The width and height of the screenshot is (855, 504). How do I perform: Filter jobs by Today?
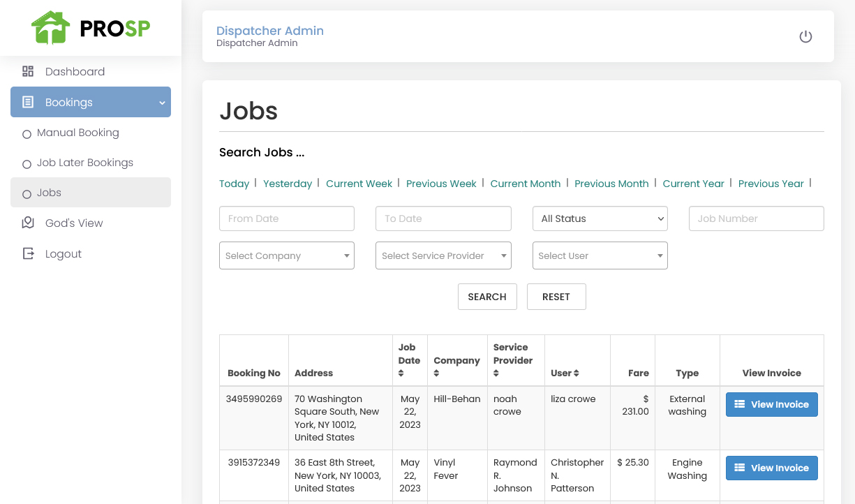pos(234,184)
